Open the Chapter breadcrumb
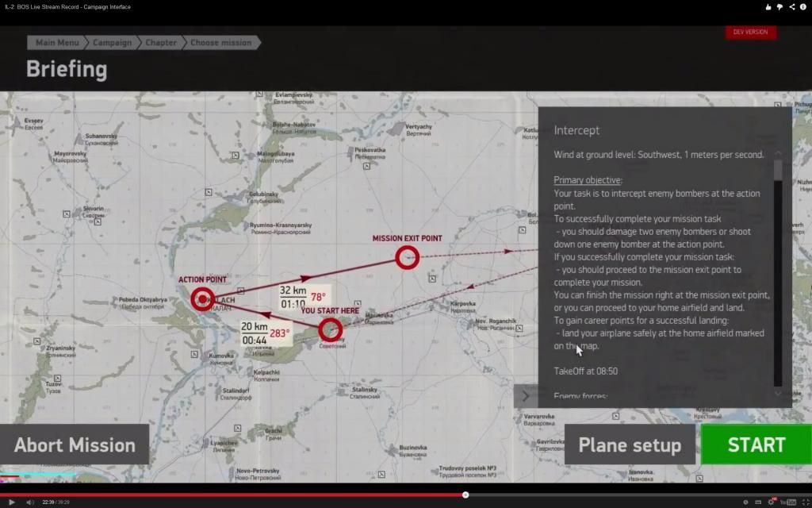The width and height of the screenshot is (812, 508). click(x=160, y=43)
